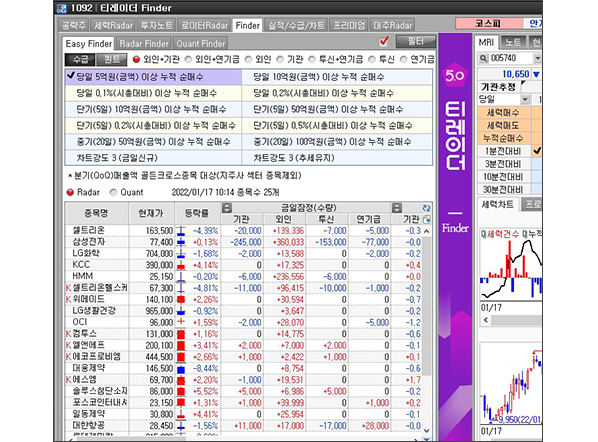
Task: Select the MRI tab in right panel
Action: [486, 42]
